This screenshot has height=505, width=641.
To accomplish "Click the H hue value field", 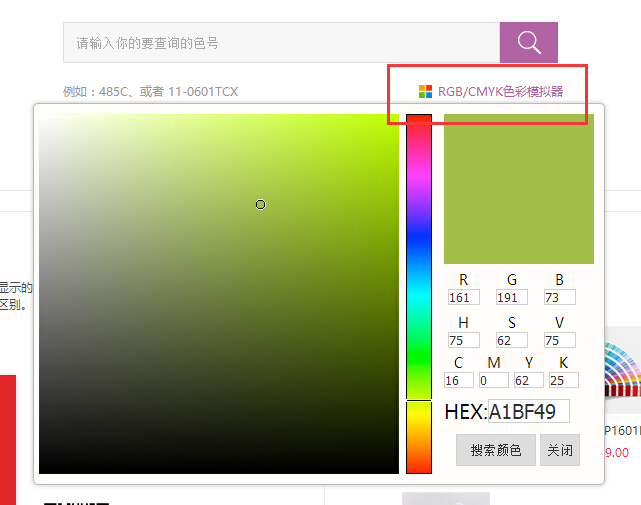I will (x=464, y=340).
